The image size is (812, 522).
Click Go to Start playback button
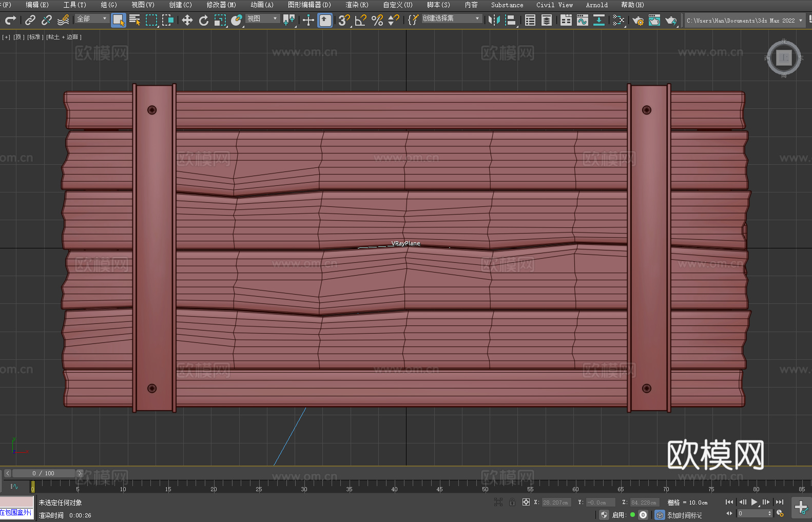click(x=729, y=502)
